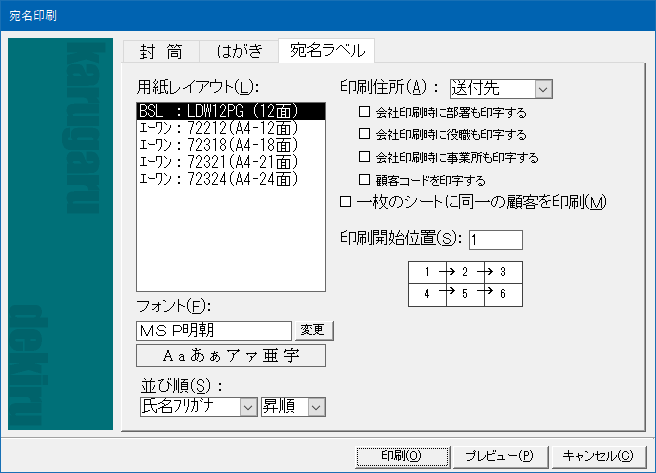Switch to the はがき tab

[x=238, y=52]
